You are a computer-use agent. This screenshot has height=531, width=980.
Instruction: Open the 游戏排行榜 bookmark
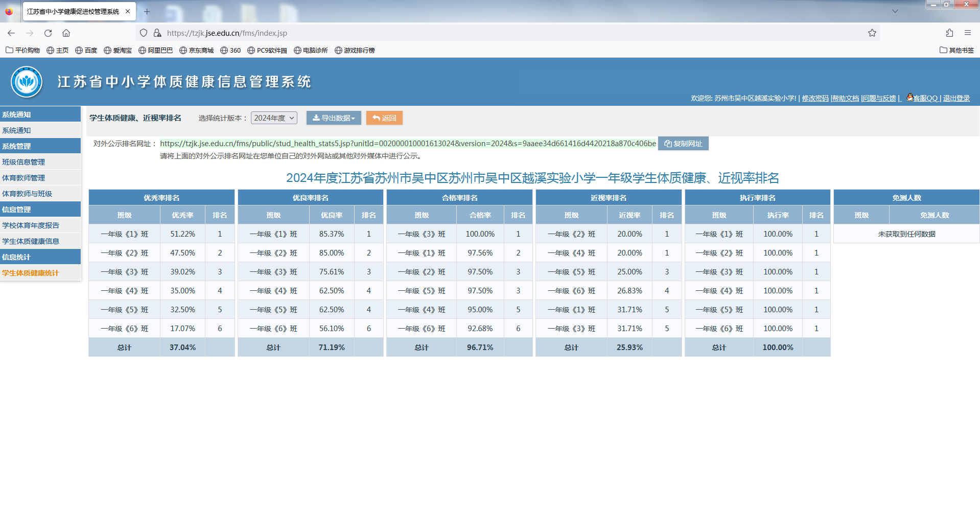355,50
